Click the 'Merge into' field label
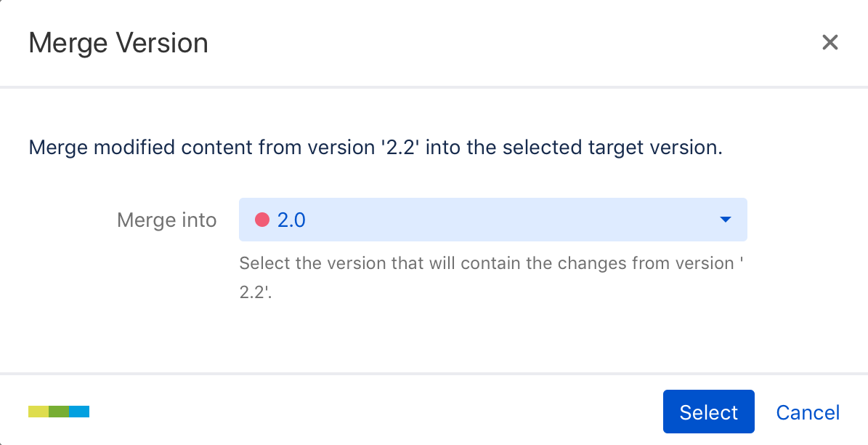Image resolution: width=868 pixels, height=445 pixels. click(x=166, y=220)
